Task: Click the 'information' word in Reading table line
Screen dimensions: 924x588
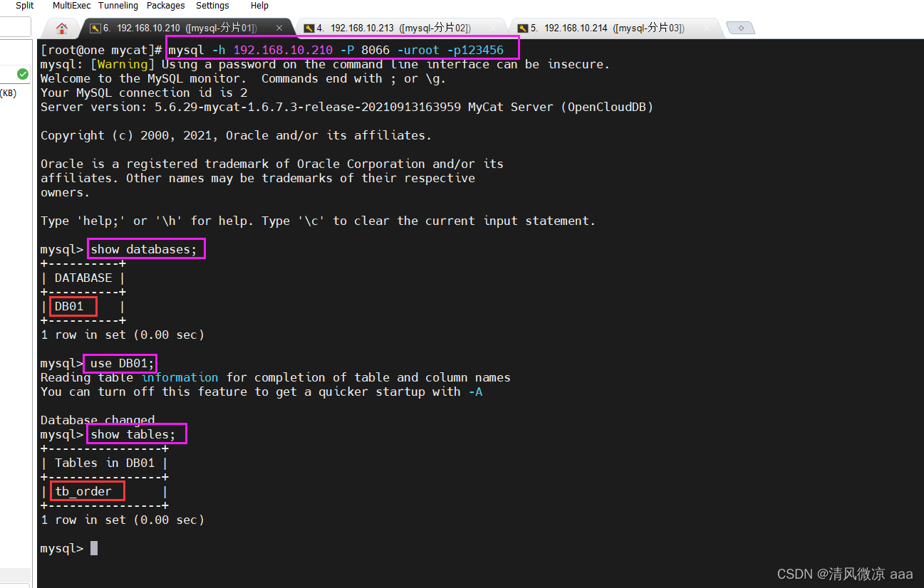Action: tap(180, 377)
